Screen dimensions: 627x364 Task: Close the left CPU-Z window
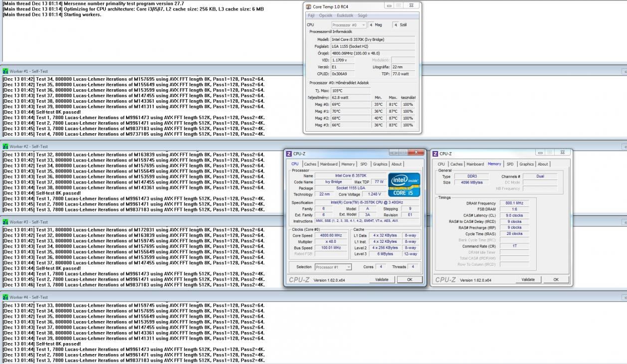click(x=416, y=153)
